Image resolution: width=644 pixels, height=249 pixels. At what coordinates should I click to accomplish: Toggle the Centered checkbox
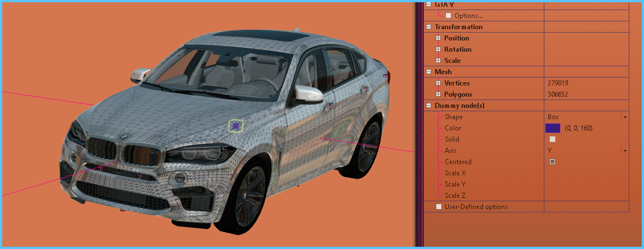[x=552, y=162]
